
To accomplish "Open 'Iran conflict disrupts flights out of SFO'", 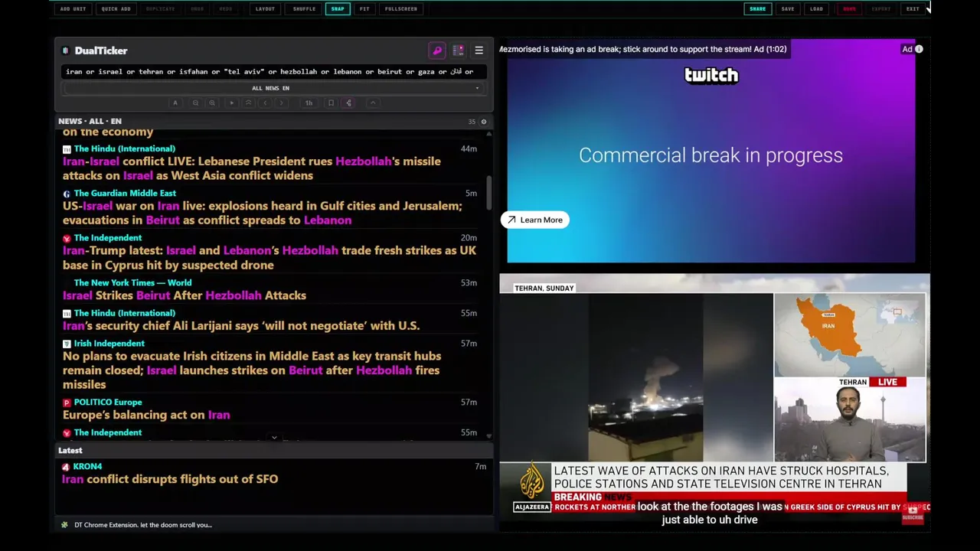I will coord(170,479).
